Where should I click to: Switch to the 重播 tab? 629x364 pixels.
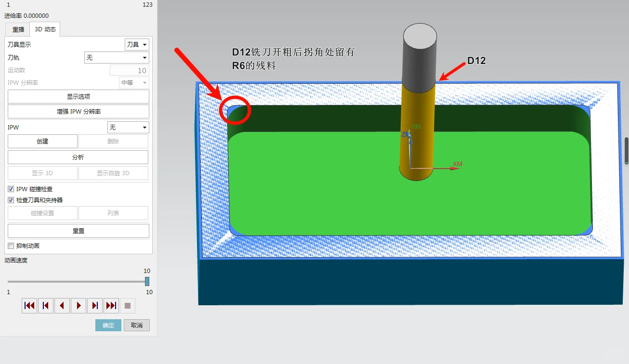tap(17, 29)
